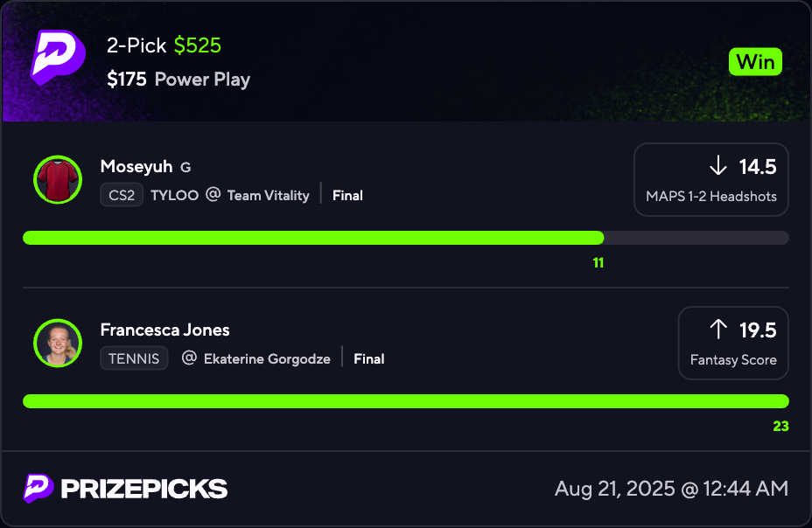
Task: Click the MAPS 1-2 Headshots projection box
Action: (x=711, y=179)
